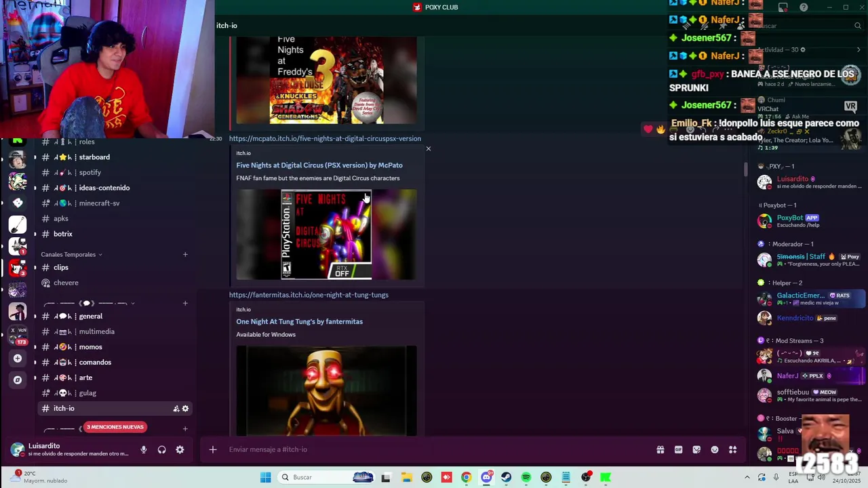The image size is (868, 488).
Task: Open Five Nights at Digital Circus embed title
Action: click(319, 165)
